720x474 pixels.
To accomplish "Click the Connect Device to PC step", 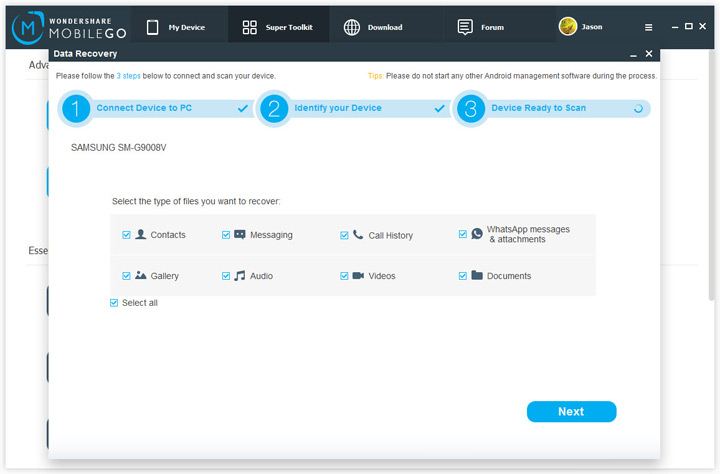I will [x=144, y=108].
